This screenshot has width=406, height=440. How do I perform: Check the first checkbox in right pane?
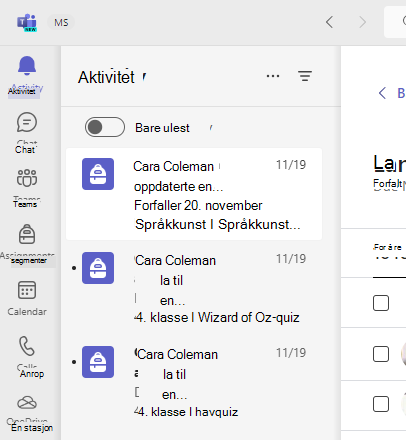(x=381, y=303)
